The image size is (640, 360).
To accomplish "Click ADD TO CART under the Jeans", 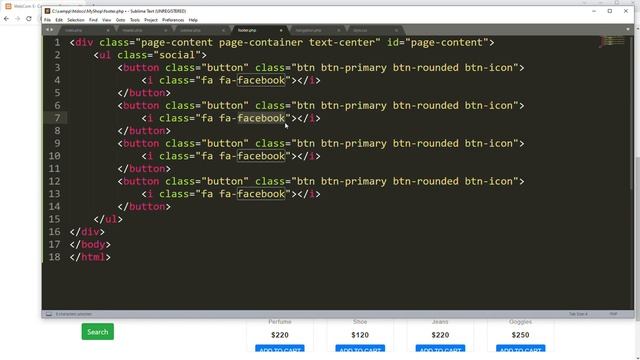I will (x=440, y=349).
